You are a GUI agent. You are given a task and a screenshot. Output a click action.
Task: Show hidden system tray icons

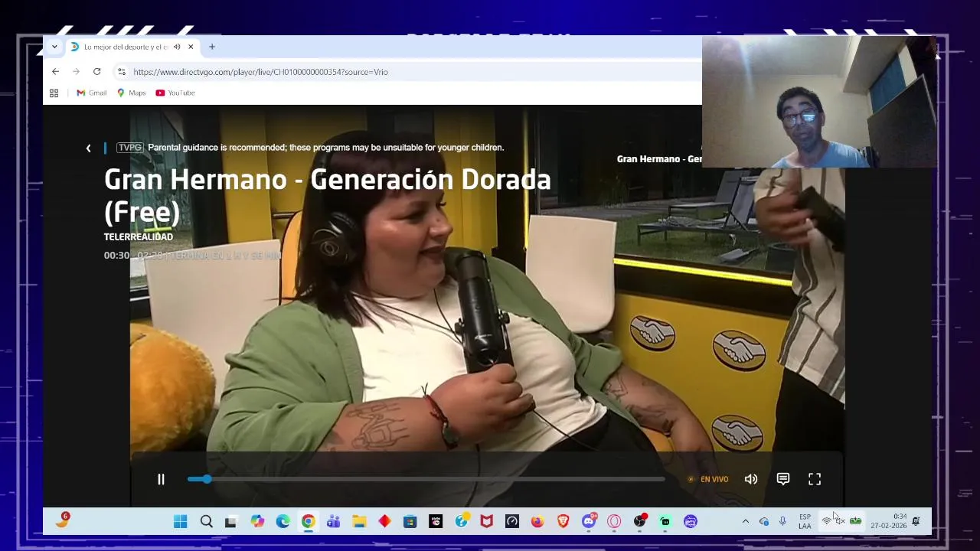[x=746, y=521]
